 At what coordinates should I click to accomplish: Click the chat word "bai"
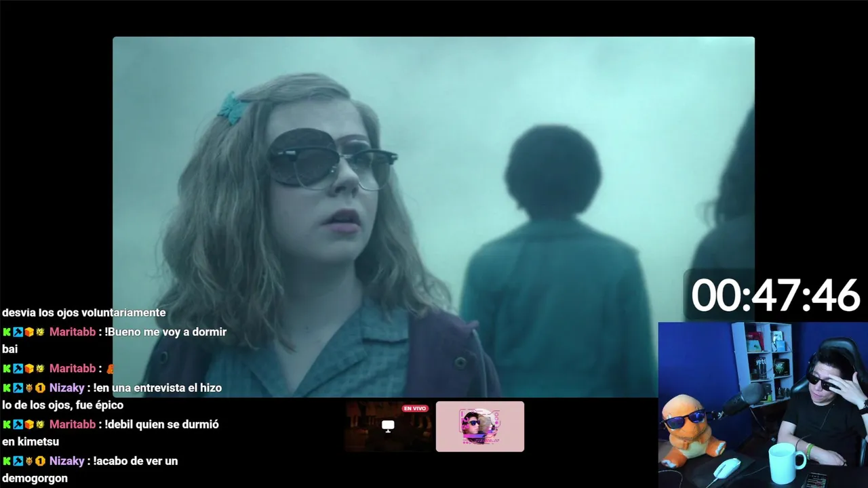tap(10, 349)
